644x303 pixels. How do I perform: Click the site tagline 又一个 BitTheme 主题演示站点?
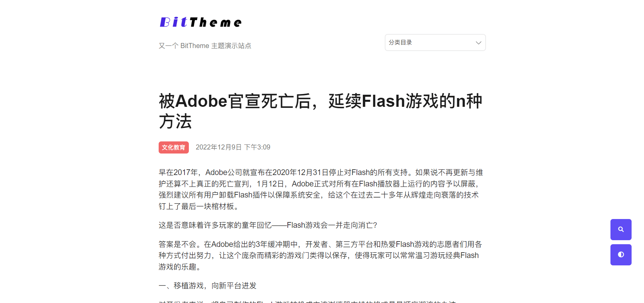pyautogui.click(x=205, y=46)
